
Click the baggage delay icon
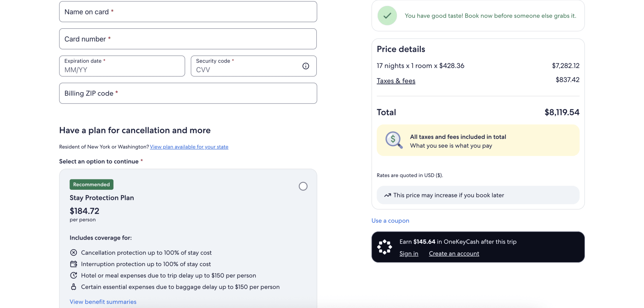click(x=74, y=287)
